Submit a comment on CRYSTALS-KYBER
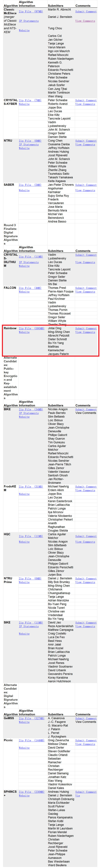The image size is (100, 868). (x=86, y=100)
